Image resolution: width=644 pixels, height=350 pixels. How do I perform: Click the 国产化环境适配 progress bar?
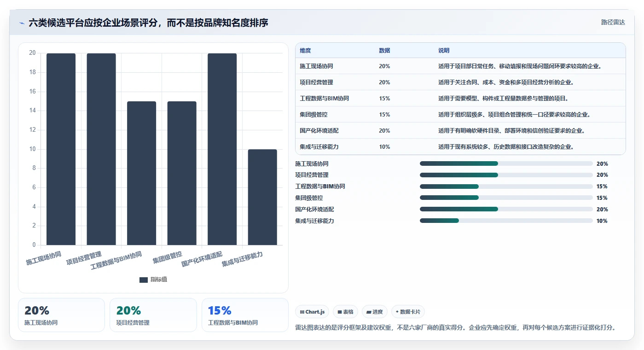click(506, 209)
